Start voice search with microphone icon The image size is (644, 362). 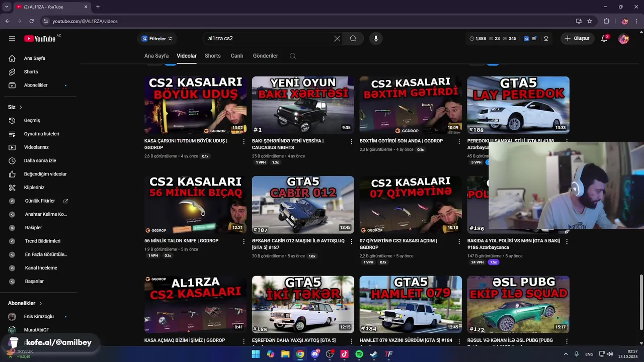click(375, 39)
